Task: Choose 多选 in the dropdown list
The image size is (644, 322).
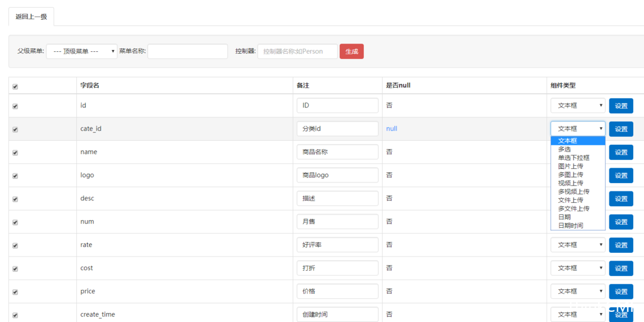Action: [578, 150]
